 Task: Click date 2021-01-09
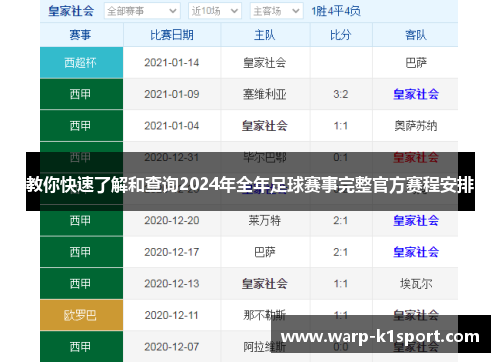pos(172,94)
